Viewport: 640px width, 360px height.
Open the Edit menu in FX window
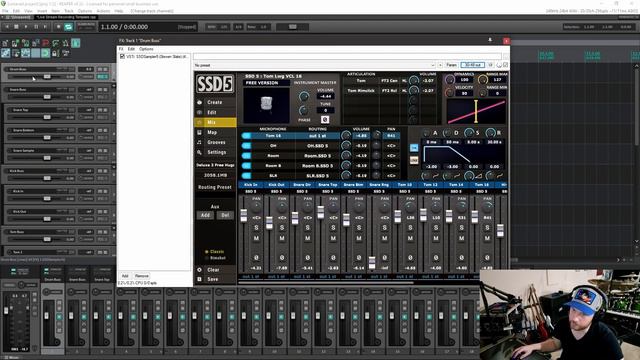click(131, 49)
